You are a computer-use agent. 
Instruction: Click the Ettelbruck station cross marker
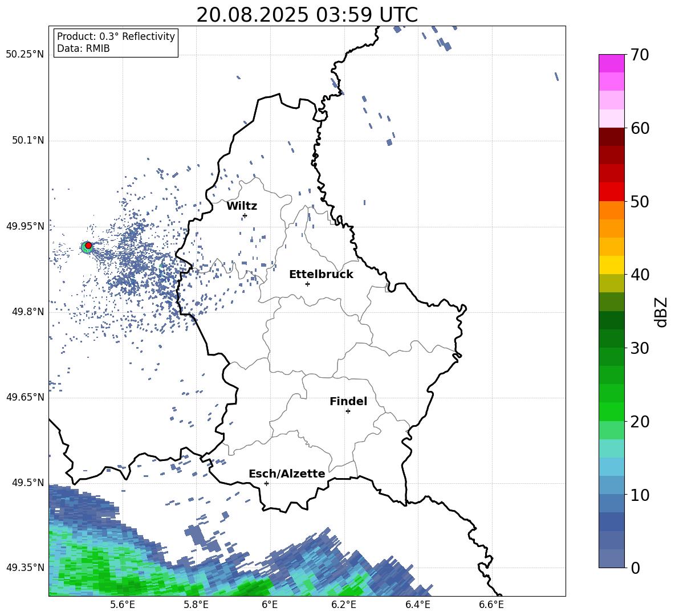coord(307,284)
